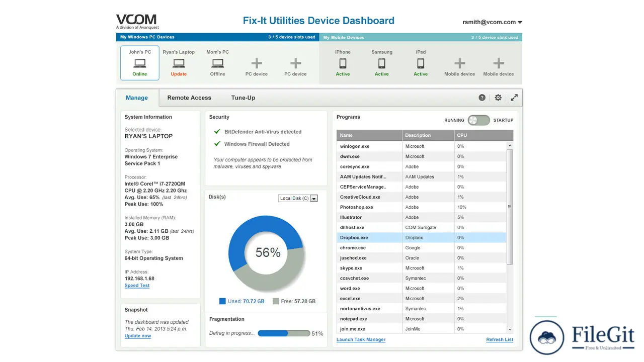Add a mobile device in fourth slot
Screen dimensions: 644x362
click(459, 63)
